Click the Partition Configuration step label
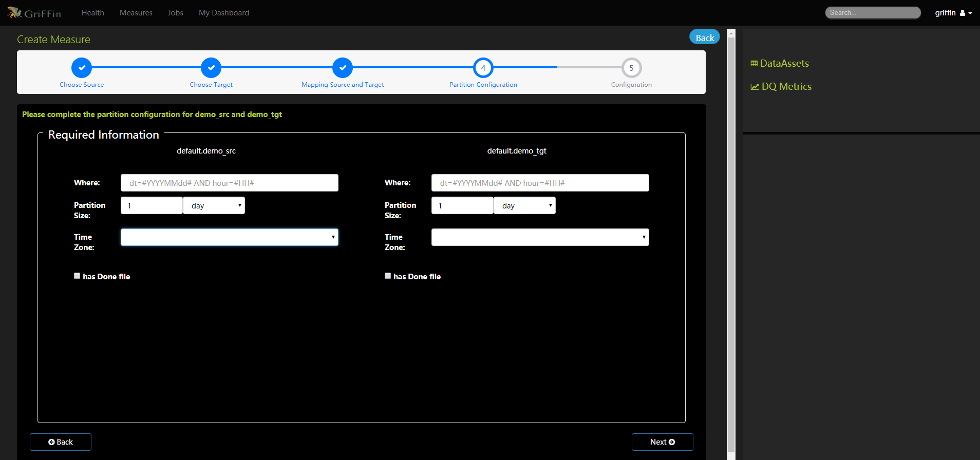This screenshot has height=460, width=980. click(x=483, y=85)
